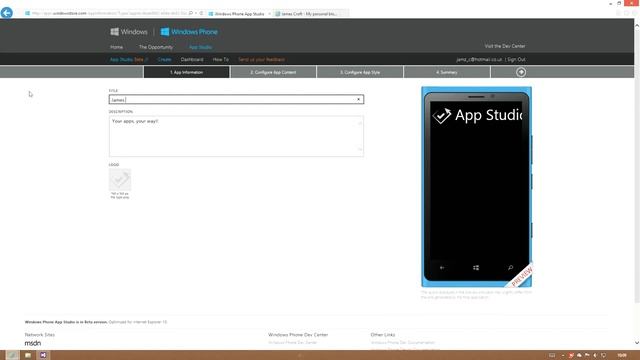
Task: Open the Home menu item
Action: pos(116,47)
